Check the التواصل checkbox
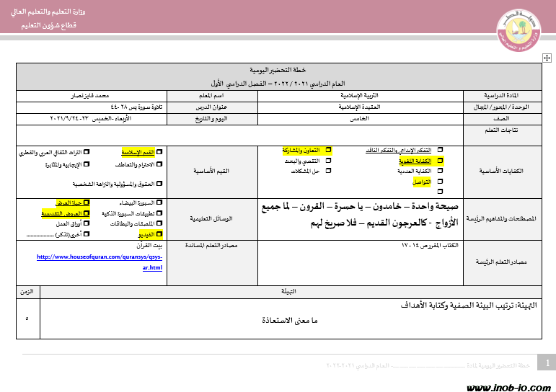The width and height of the screenshot is (556, 392). click(440, 182)
